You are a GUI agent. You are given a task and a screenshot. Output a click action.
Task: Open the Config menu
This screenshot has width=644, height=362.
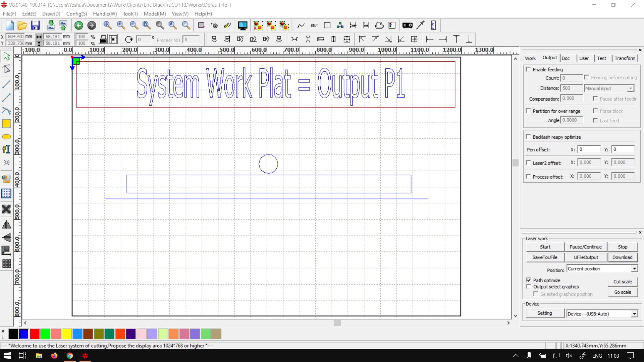[x=76, y=14]
